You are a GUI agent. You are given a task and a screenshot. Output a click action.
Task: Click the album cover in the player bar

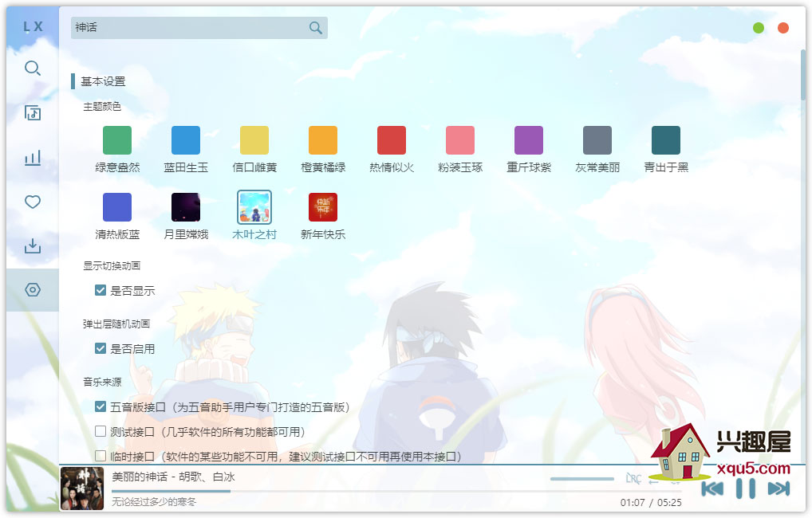click(82, 489)
